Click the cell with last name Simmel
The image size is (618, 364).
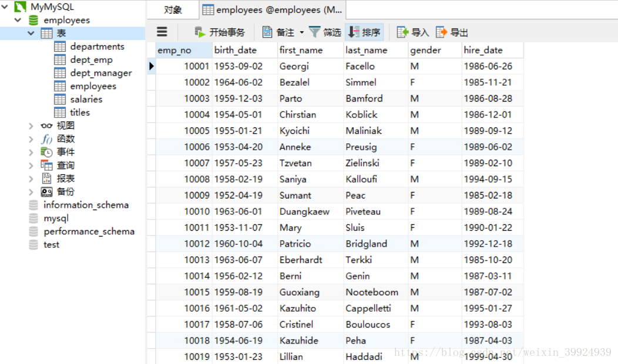pyautogui.click(x=376, y=82)
